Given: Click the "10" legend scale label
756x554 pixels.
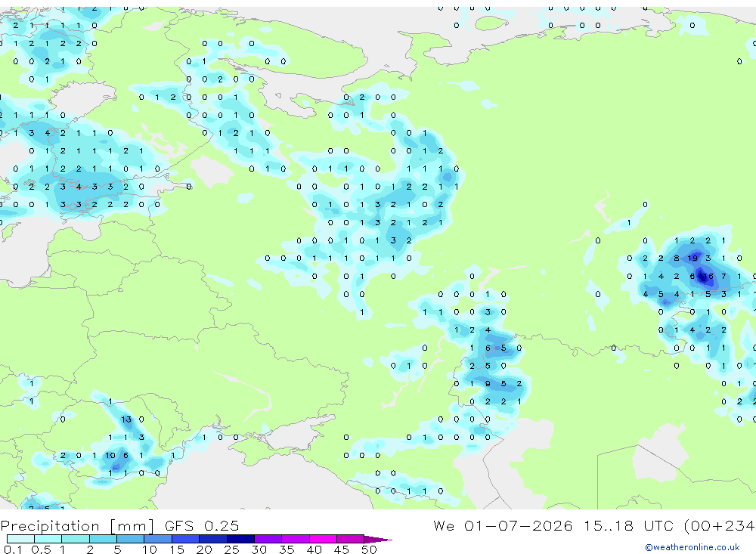Looking at the screenshot, I should pos(149,549).
